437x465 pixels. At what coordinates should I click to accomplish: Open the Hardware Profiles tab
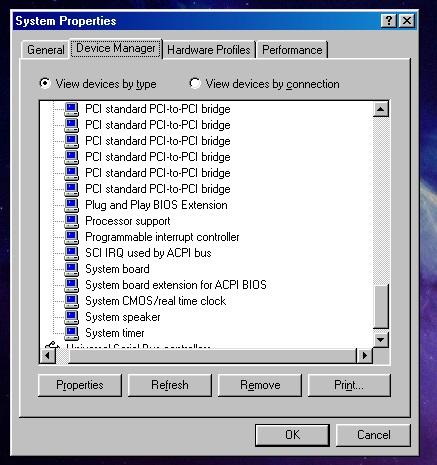(209, 50)
